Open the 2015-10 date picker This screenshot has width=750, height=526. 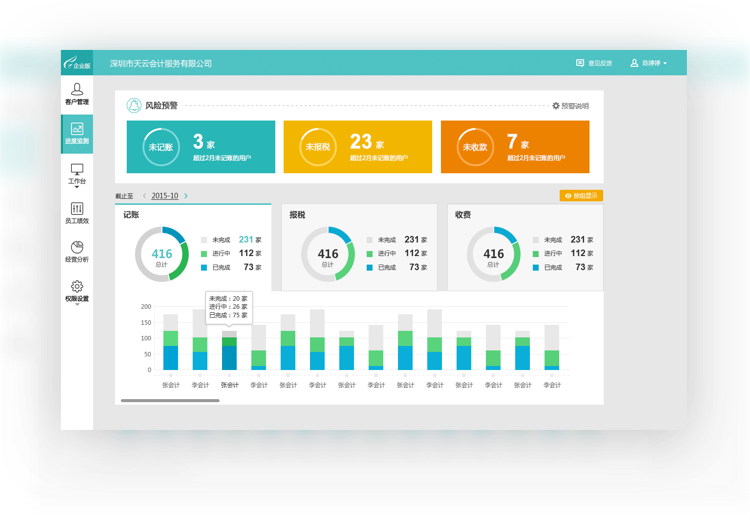click(165, 196)
